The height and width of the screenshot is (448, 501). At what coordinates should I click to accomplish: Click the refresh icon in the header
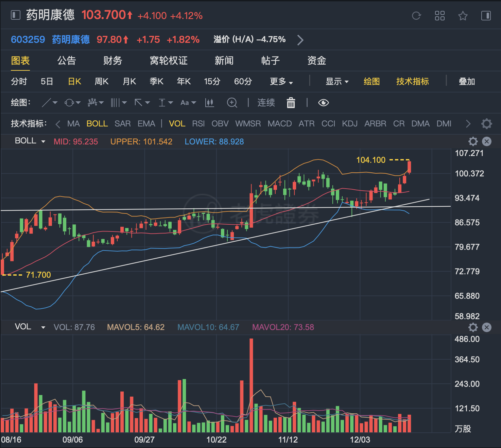click(416, 16)
